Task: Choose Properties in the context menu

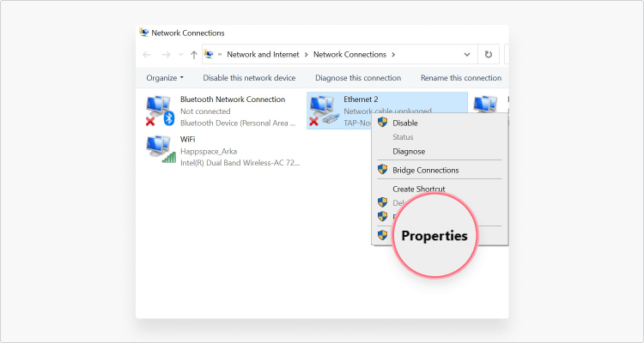Action: [x=434, y=236]
